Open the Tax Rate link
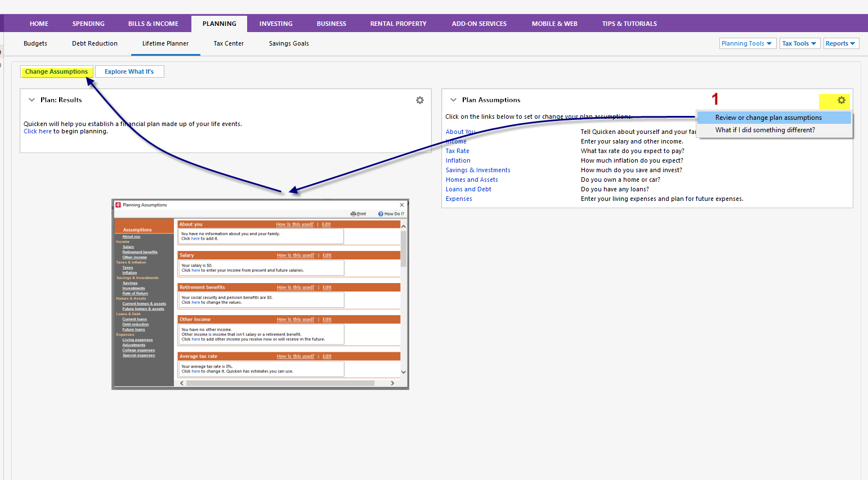 pyautogui.click(x=457, y=151)
